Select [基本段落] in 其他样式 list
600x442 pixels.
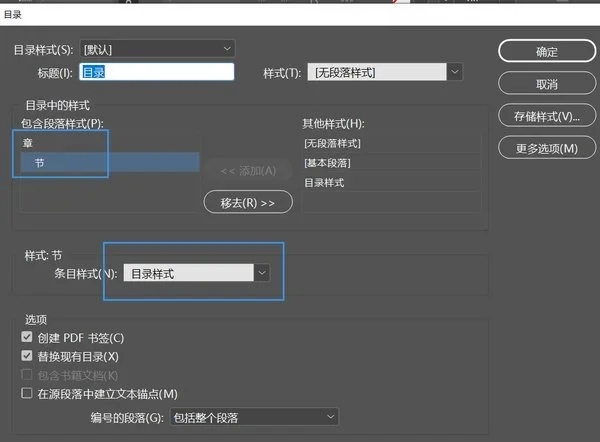[391, 163]
